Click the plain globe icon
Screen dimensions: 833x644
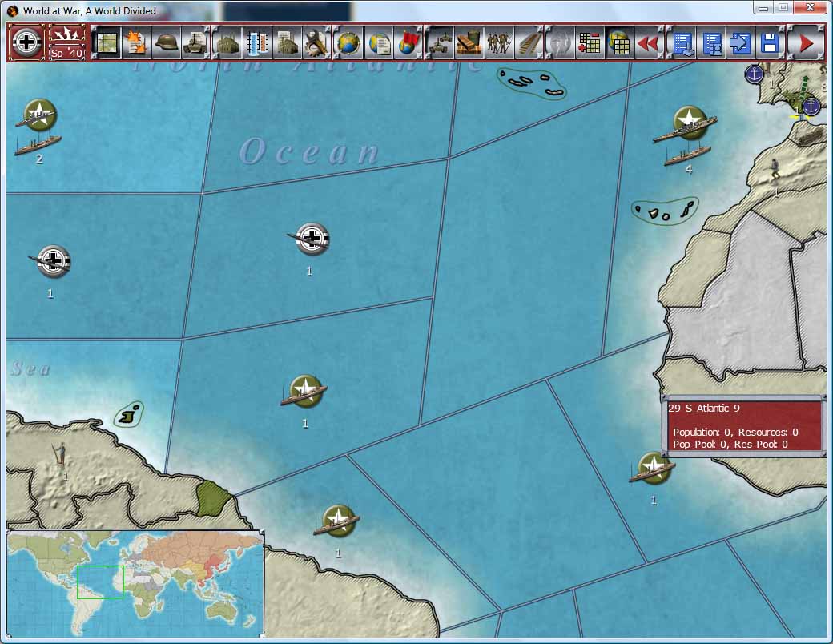[349, 43]
